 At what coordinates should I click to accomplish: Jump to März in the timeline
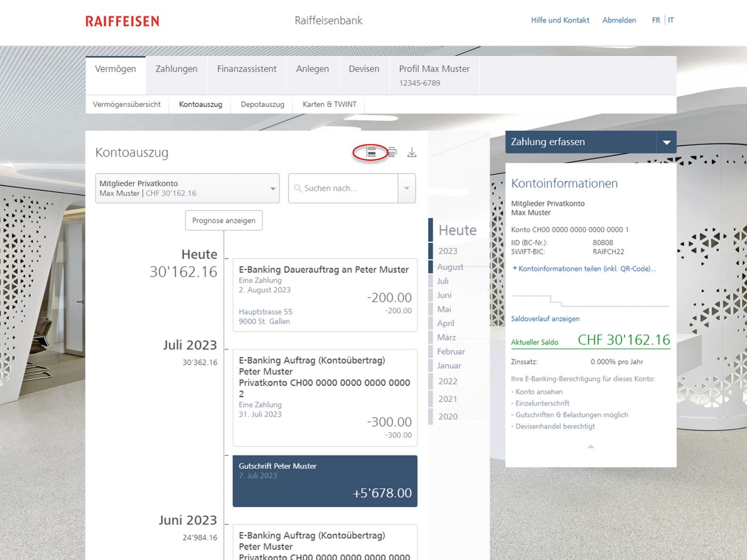click(446, 338)
